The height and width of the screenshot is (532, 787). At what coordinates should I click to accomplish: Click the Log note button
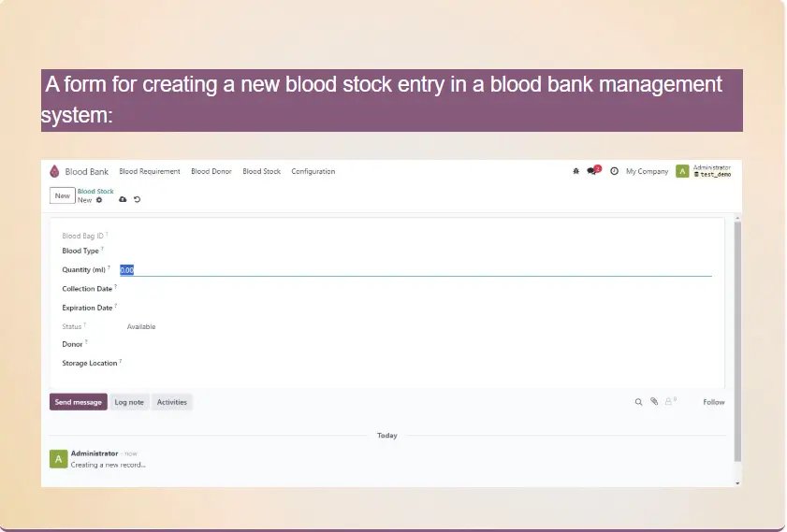point(129,402)
